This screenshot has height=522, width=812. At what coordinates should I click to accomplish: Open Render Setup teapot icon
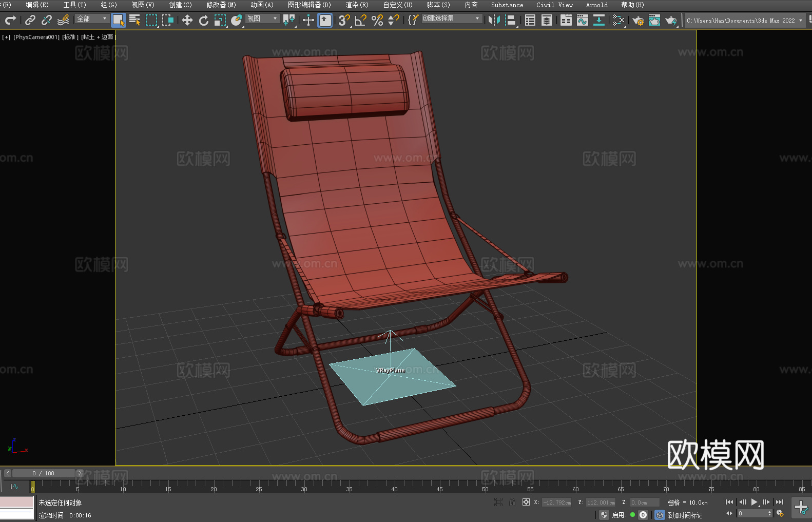pos(638,20)
